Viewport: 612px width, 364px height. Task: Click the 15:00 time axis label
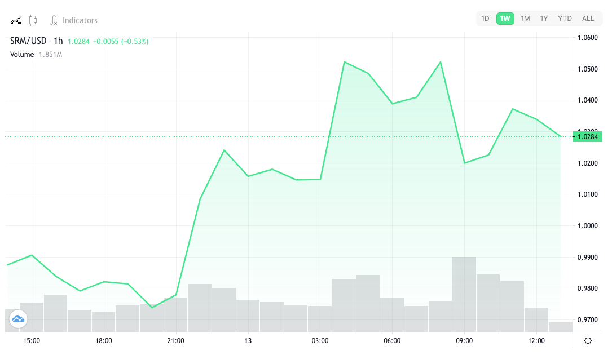(x=32, y=341)
